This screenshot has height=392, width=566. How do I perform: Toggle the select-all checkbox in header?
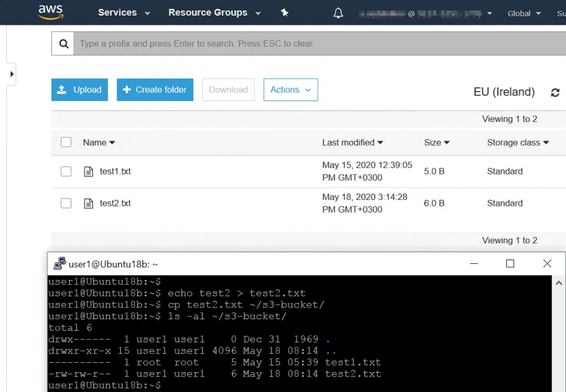66,142
